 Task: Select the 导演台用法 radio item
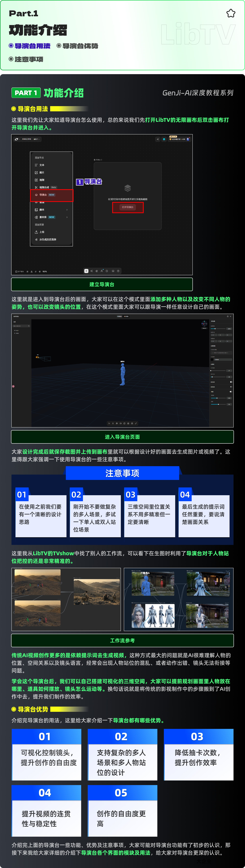click(x=30, y=46)
